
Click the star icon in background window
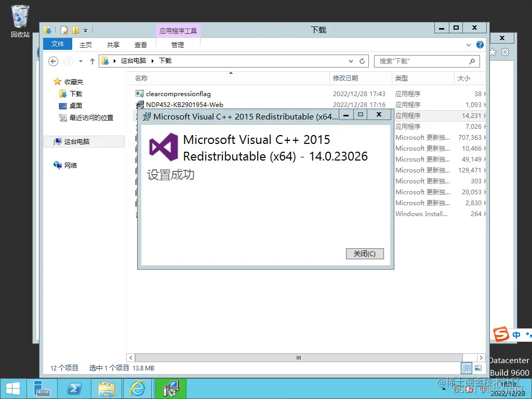pos(493,52)
